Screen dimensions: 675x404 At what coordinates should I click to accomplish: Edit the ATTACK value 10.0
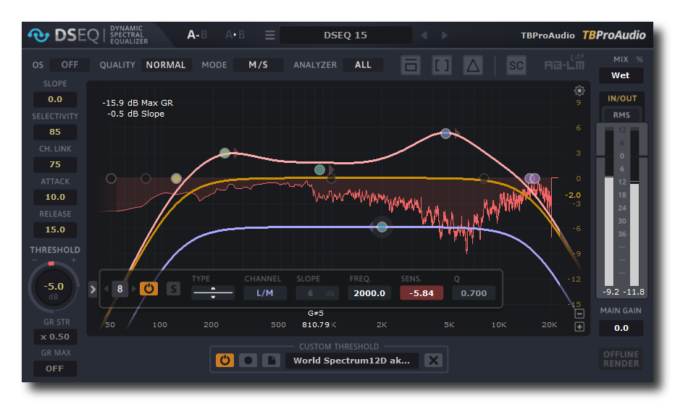(55, 197)
